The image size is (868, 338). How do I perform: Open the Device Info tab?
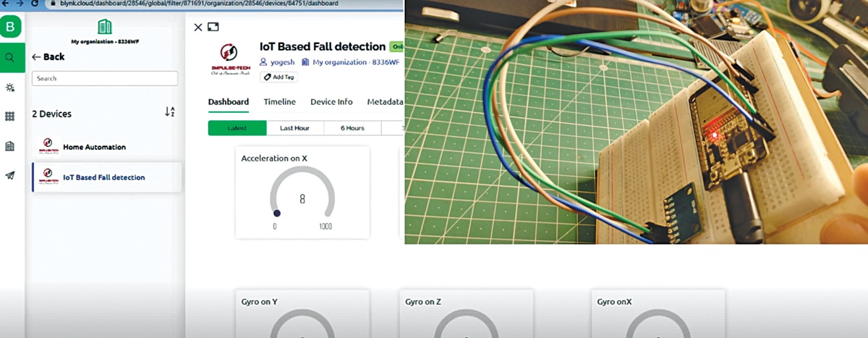pos(331,102)
